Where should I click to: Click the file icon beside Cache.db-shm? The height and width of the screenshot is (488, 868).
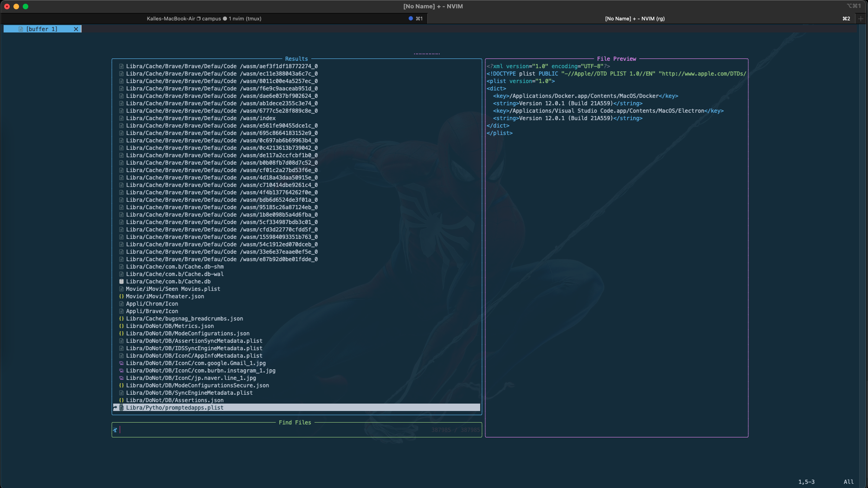click(x=122, y=267)
